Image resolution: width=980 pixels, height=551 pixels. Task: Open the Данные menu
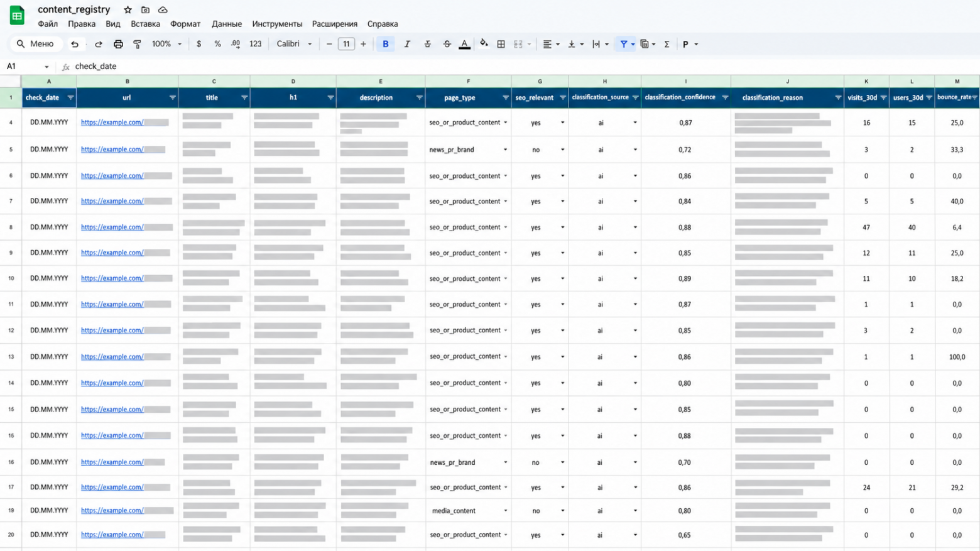pos(227,24)
